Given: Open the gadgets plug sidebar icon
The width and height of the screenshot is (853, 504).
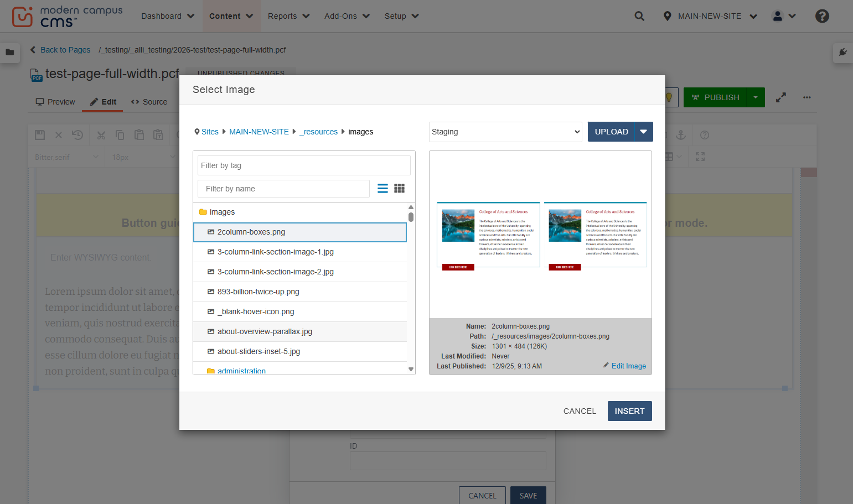Looking at the screenshot, I should point(842,52).
